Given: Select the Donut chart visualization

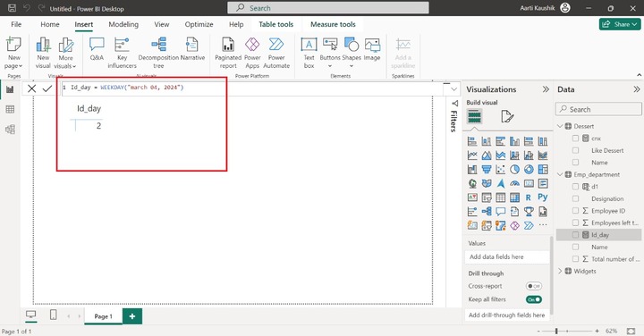Looking at the screenshot, I should click(529, 170).
